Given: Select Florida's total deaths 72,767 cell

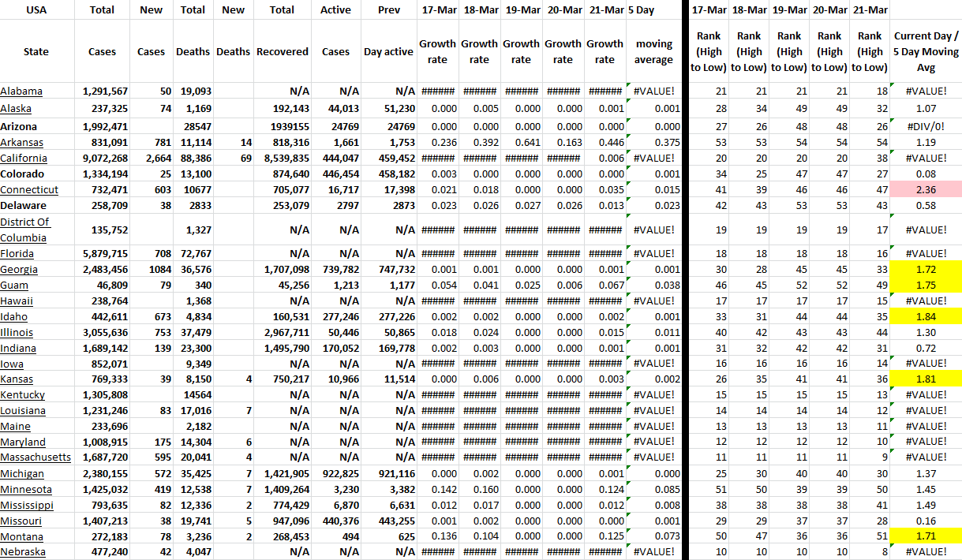Looking at the screenshot, I should (193, 254).
